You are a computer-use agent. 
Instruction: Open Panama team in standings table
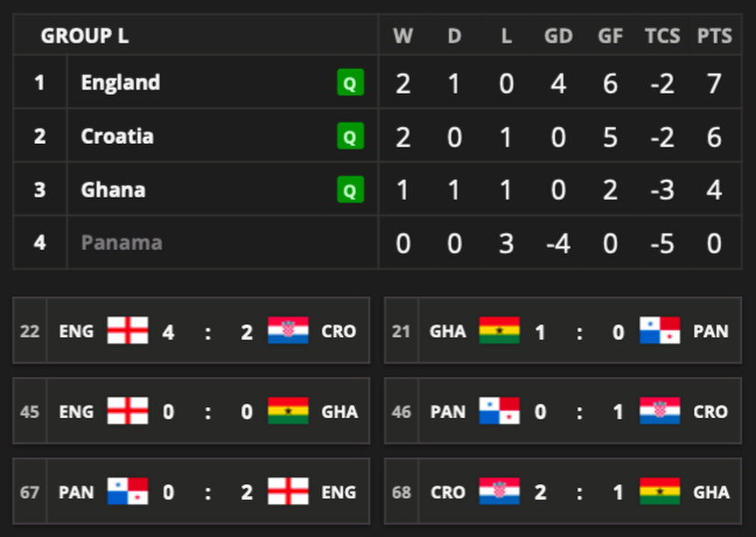coord(122,243)
